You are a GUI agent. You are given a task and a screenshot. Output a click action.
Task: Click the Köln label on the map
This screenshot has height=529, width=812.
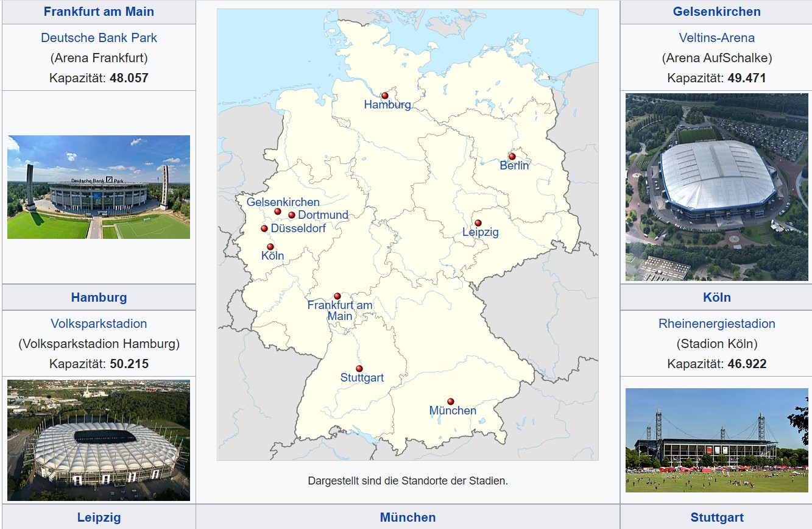273,256
